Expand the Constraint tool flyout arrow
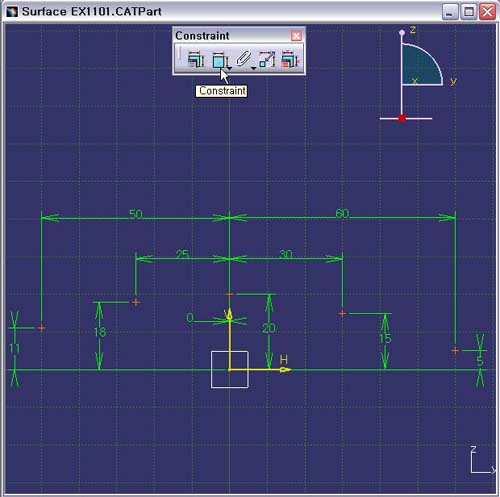This screenshot has width=500, height=497. (x=230, y=68)
